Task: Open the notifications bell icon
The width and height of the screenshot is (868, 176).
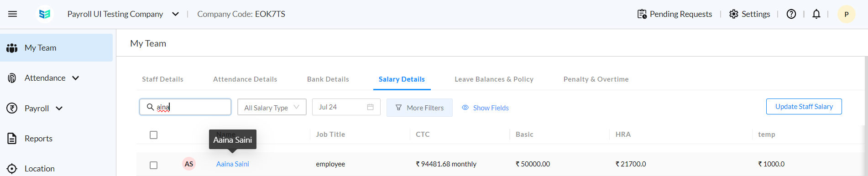Action: pos(816,14)
